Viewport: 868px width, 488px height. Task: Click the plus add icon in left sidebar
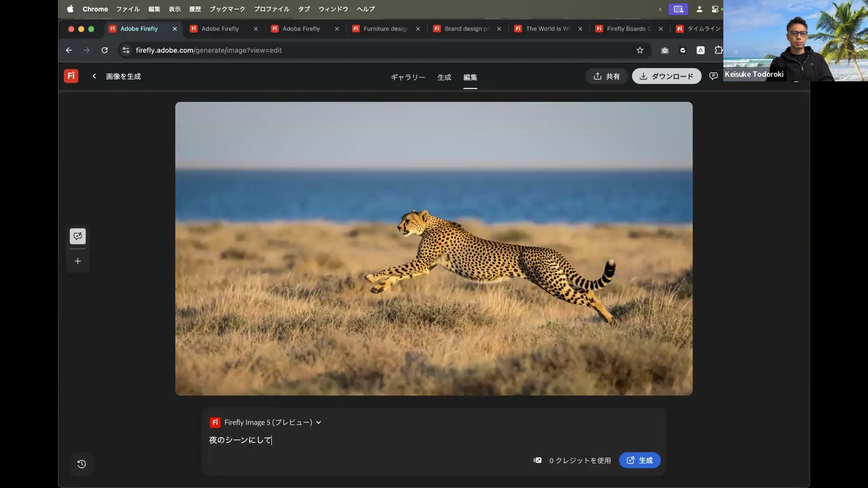(x=78, y=261)
